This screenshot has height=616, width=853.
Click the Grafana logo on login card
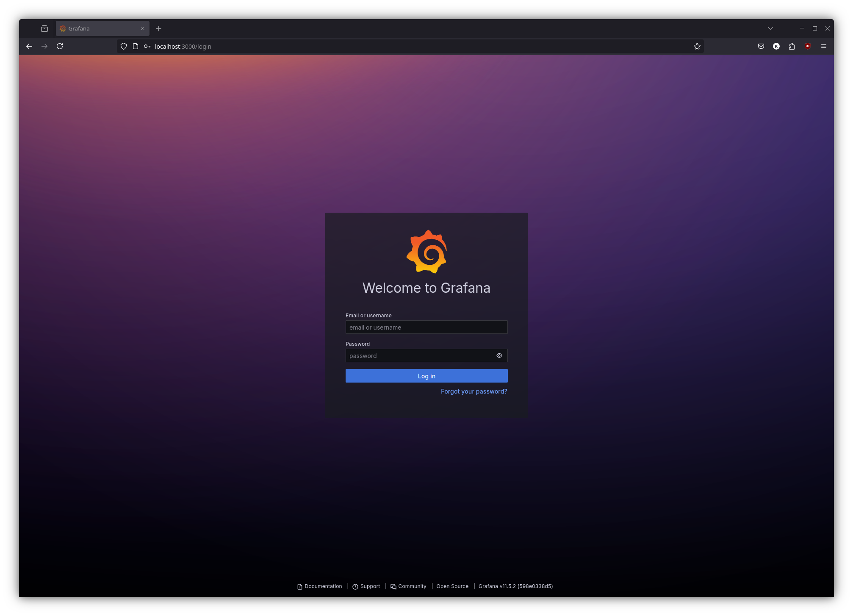[426, 252]
